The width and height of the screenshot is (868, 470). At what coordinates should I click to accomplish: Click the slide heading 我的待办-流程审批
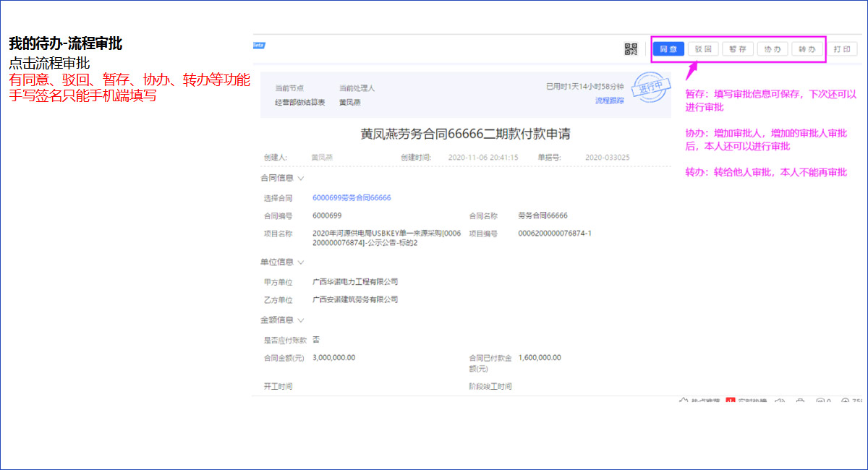pos(65,44)
